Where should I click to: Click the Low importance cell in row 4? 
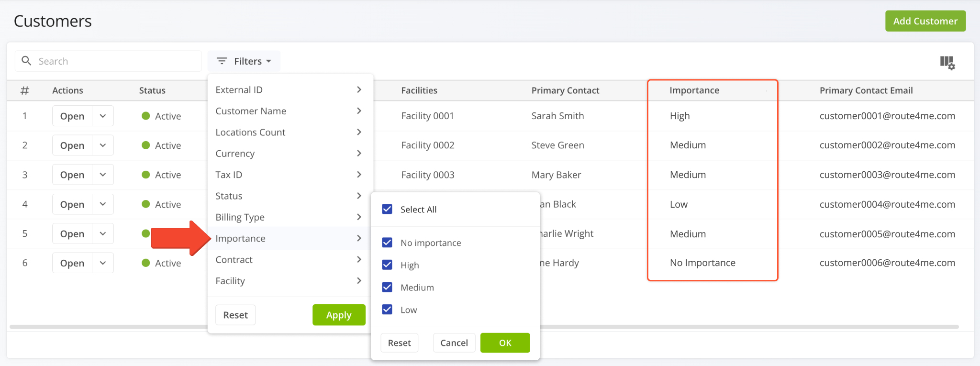point(679,204)
